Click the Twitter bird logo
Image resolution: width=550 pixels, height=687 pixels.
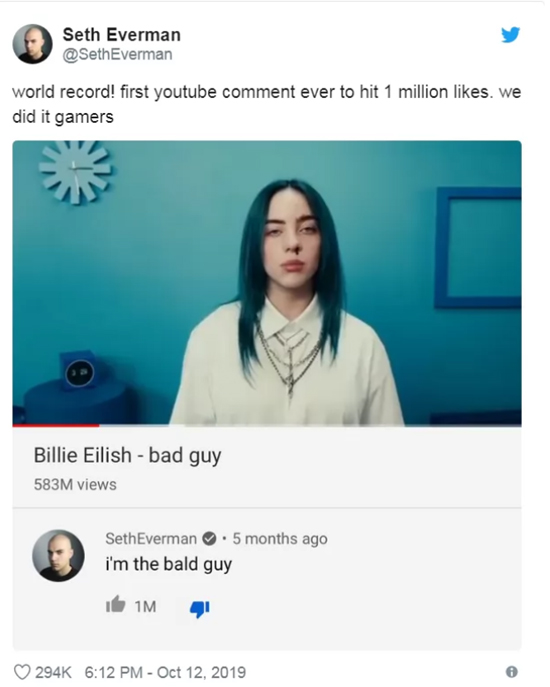click(511, 35)
